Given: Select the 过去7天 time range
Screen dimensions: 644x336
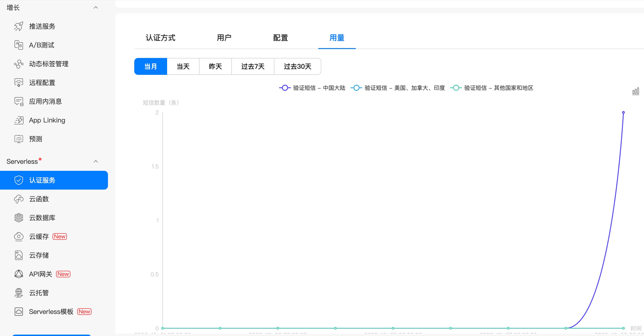Looking at the screenshot, I should (253, 66).
